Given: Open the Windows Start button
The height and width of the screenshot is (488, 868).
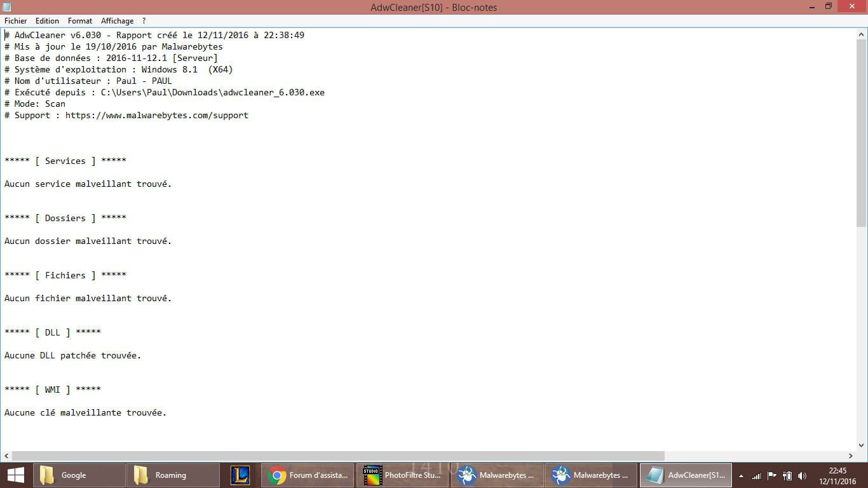Looking at the screenshot, I should coord(15,475).
